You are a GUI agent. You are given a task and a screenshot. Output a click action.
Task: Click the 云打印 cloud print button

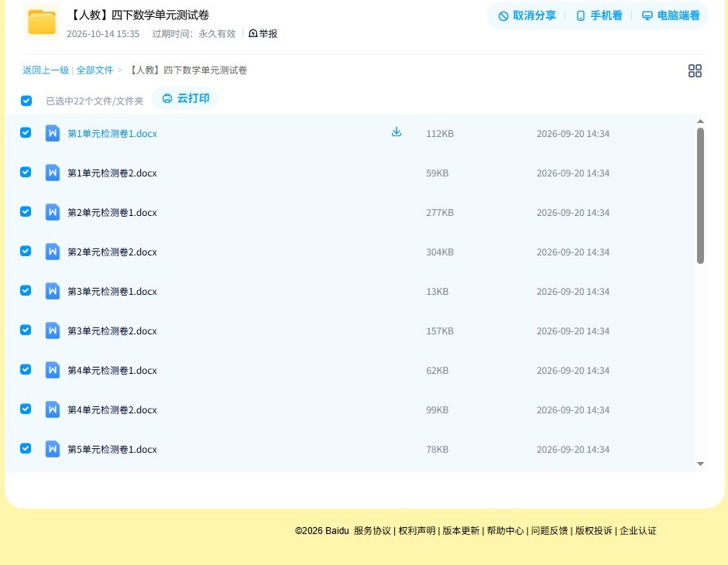coord(185,98)
